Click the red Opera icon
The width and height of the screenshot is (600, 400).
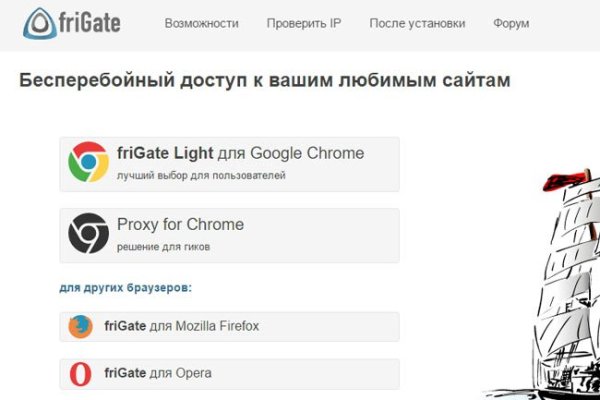point(80,374)
